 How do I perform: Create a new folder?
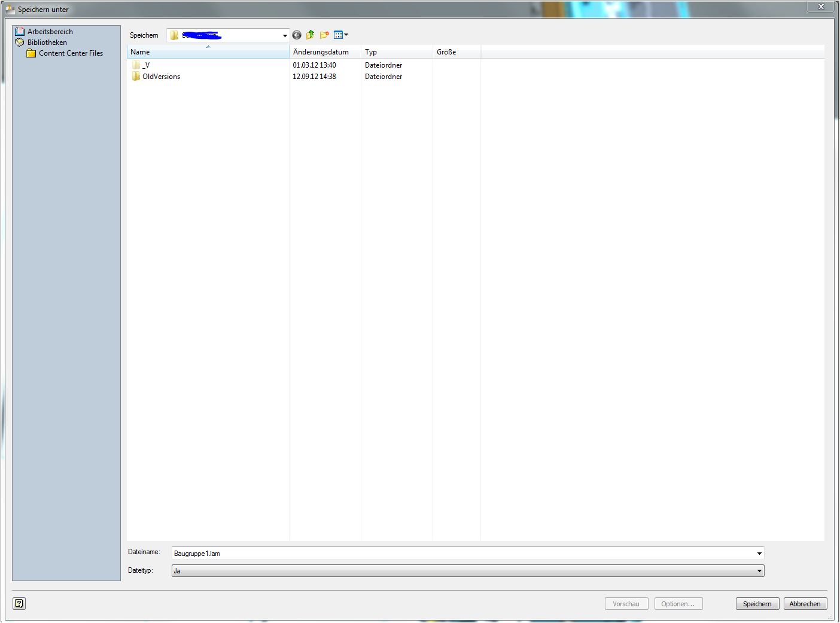coord(324,35)
